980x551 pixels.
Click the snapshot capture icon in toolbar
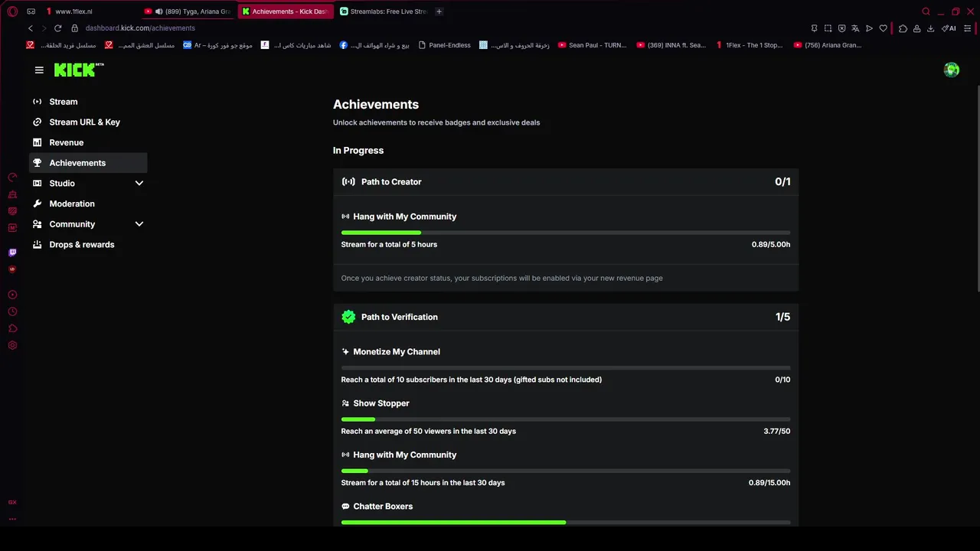click(828, 28)
